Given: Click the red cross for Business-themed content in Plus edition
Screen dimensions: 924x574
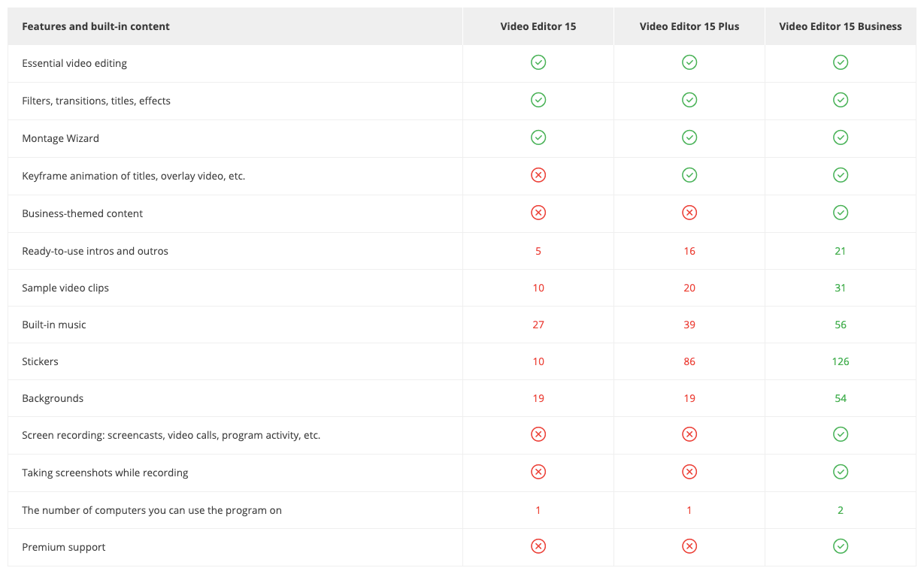Looking at the screenshot, I should pos(689,213).
